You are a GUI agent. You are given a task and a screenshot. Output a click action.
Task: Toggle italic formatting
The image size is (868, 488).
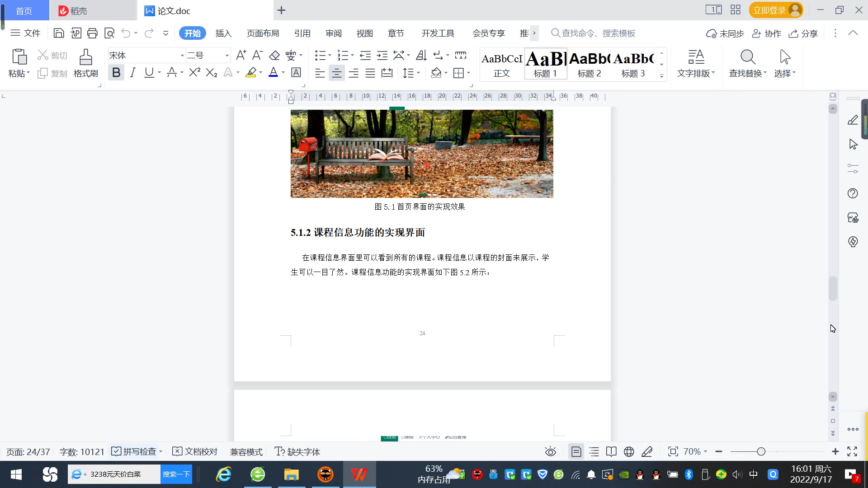click(132, 72)
